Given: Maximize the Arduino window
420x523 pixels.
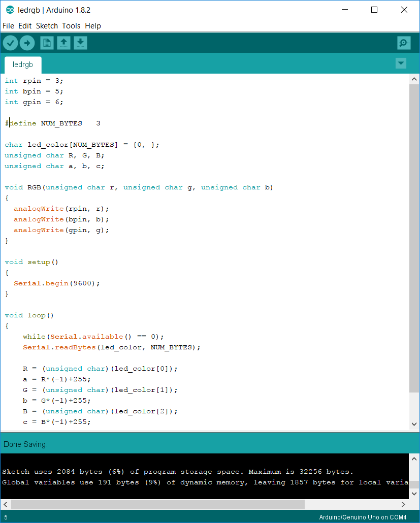Looking at the screenshot, I should [x=374, y=10].
